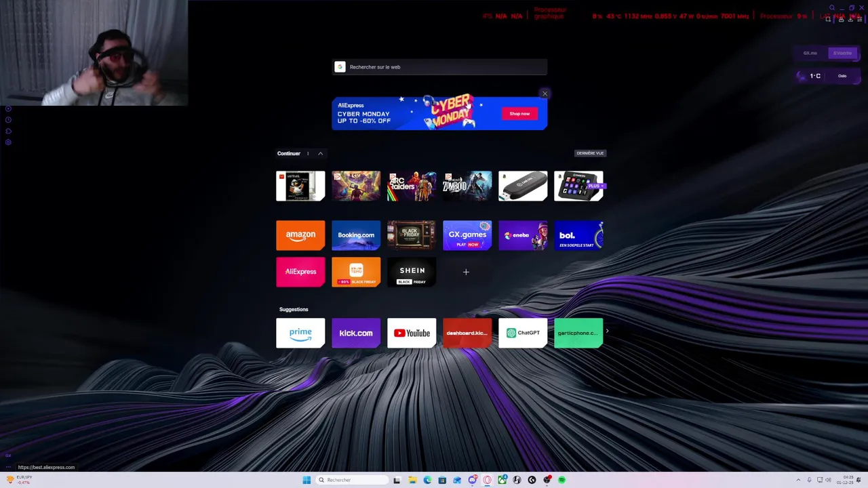Click the browser search magnifier icon
The width and height of the screenshot is (868, 488).
click(832, 7)
